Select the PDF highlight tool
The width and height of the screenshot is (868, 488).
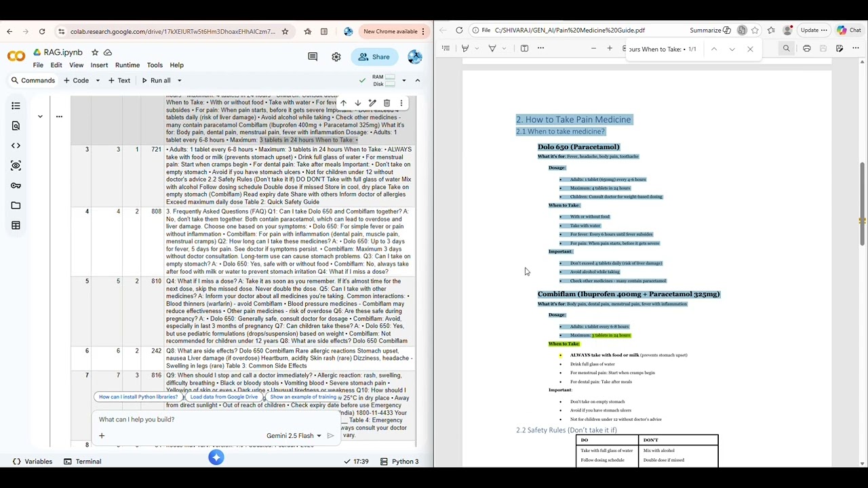pos(465,48)
